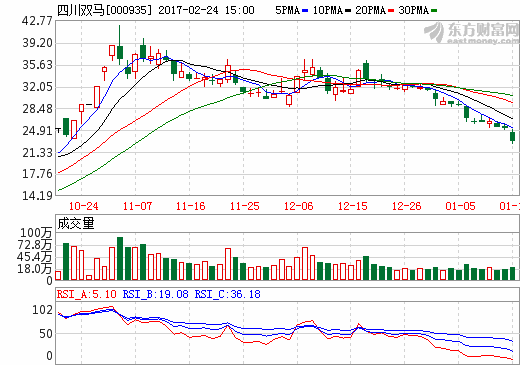Click the 成交量 volume panel header
This screenshot has width=520, height=365.
76,223
